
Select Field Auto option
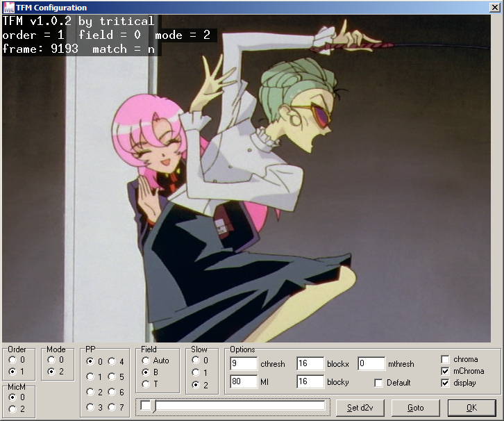point(146,361)
